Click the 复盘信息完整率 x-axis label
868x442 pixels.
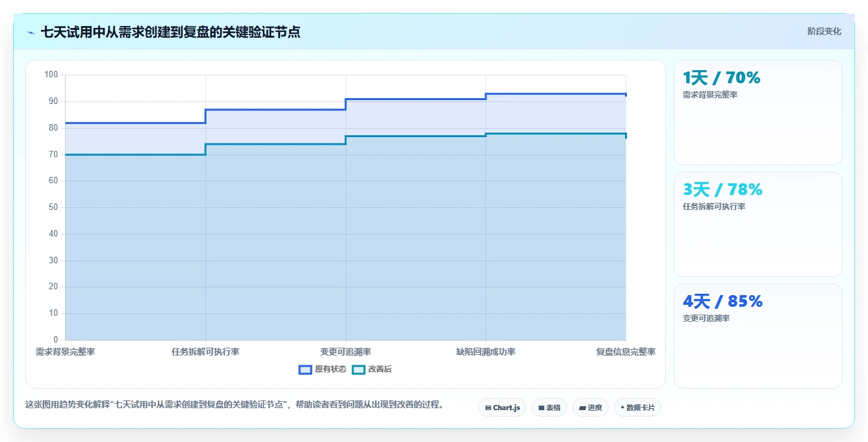[x=626, y=352]
